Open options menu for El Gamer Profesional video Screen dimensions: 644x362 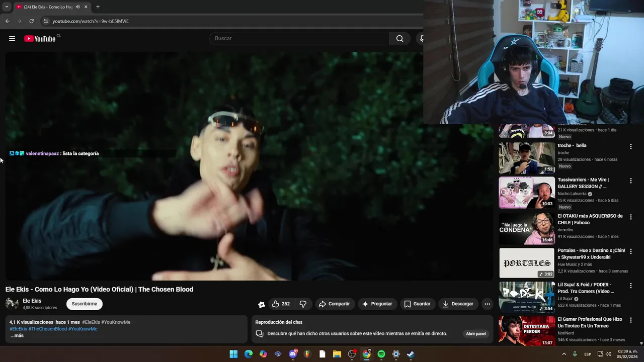pos(630,320)
